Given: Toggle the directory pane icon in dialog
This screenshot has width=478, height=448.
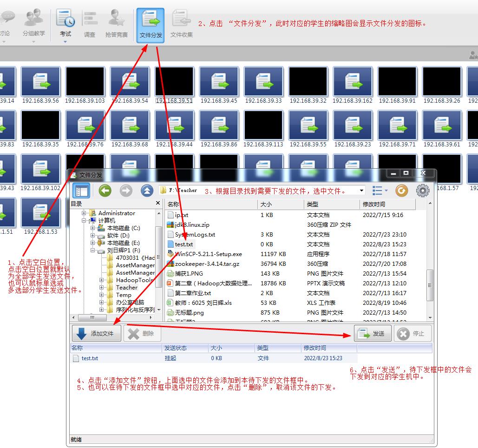Looking at the screenshot, I should [81, 191].
